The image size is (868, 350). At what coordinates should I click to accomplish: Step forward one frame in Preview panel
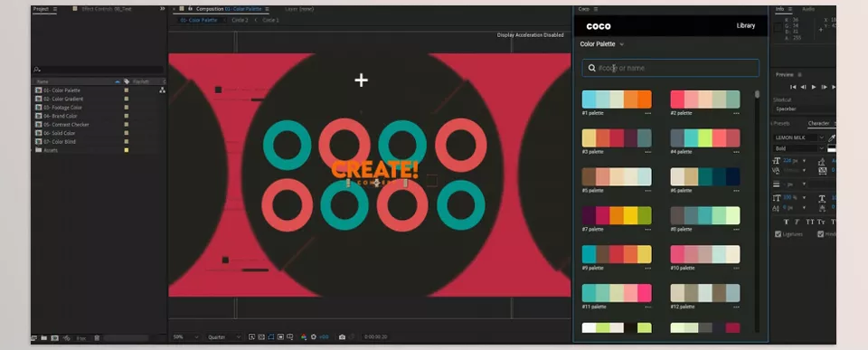click(825, 87)
